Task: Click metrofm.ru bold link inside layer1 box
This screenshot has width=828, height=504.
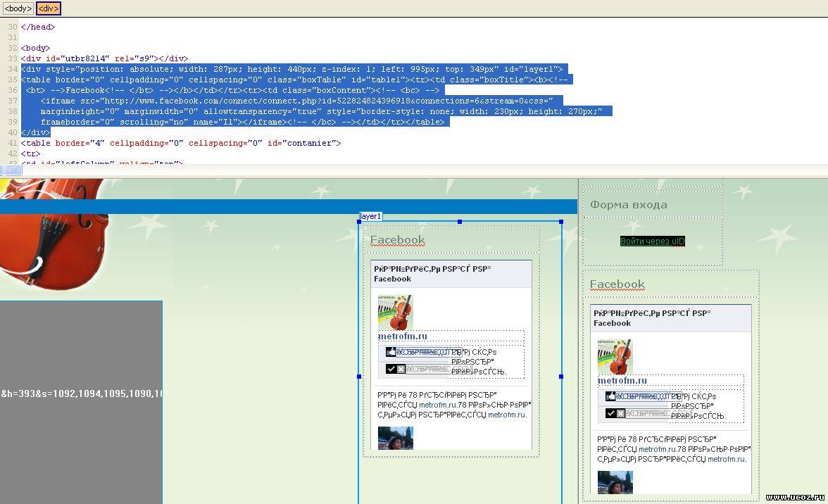Action: (x=403, y=336)
